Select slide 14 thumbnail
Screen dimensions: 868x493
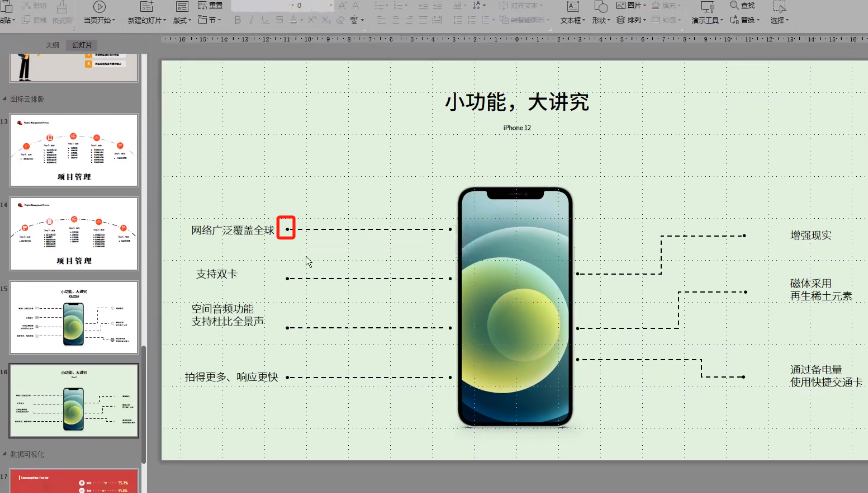tap(74, 233)
